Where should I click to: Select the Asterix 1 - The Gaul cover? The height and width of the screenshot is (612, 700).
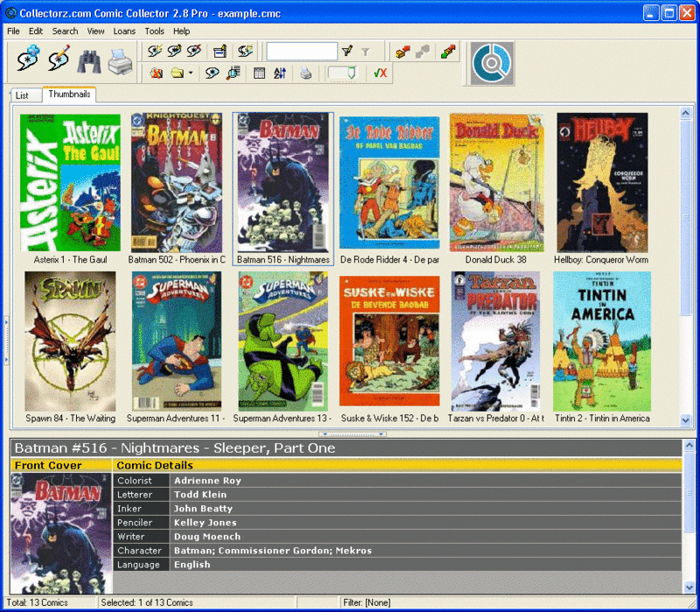pyautogui.click(x=70, y=183)
